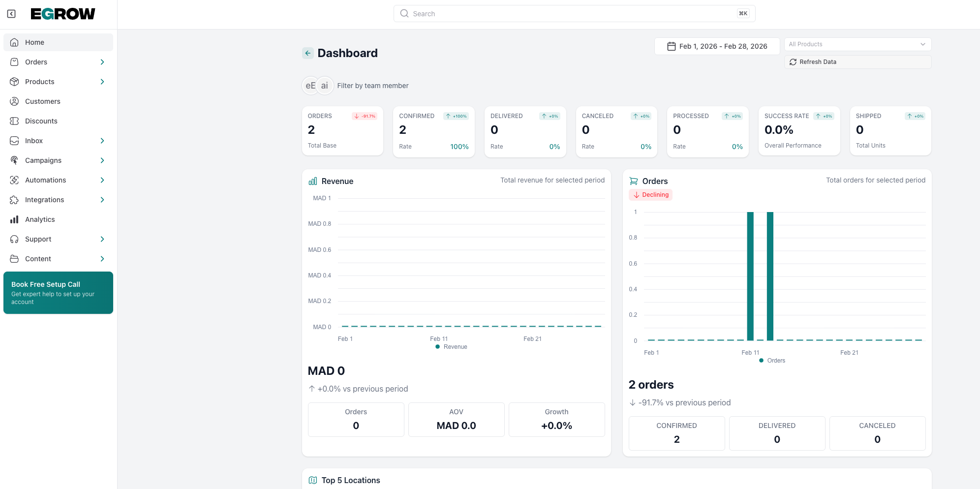Toggle the Orders series in the chart legend
This screenshot has height=489, width=980.
[x=772, y=361]
